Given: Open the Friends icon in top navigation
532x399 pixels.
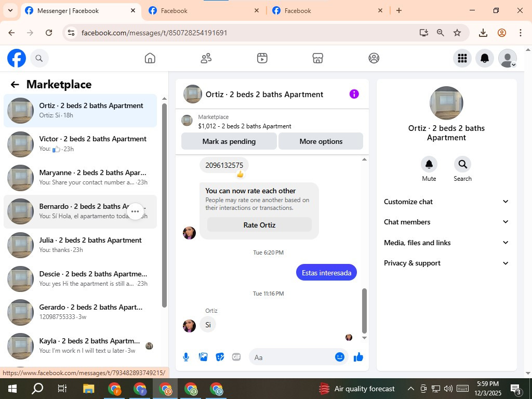Looking at the screenshot, I should 206,58.
